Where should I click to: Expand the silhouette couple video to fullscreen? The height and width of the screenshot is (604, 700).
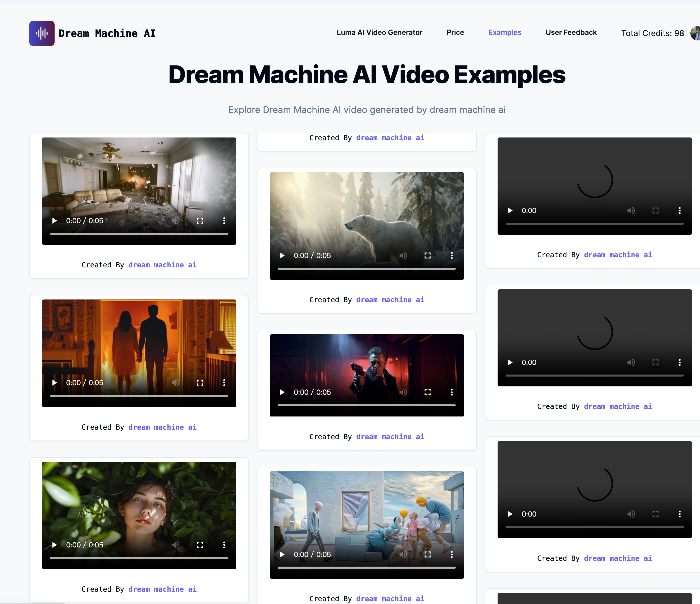tap(200, 383)
